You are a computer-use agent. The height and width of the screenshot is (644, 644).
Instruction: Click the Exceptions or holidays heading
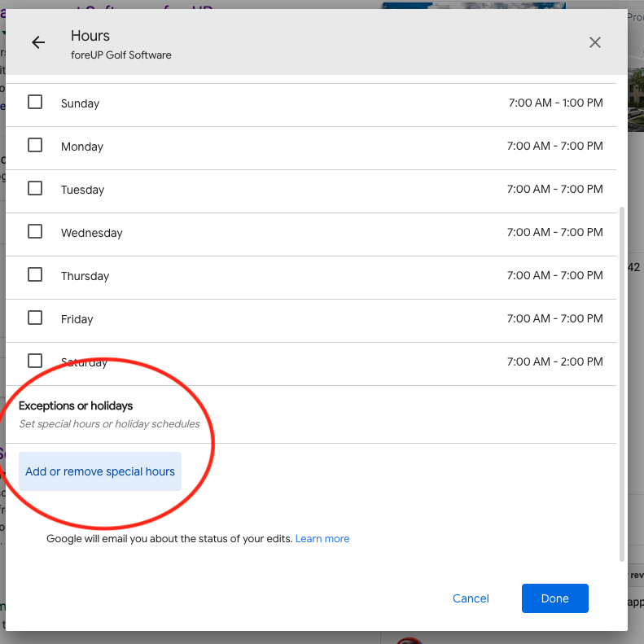click(x=76, y=405)
